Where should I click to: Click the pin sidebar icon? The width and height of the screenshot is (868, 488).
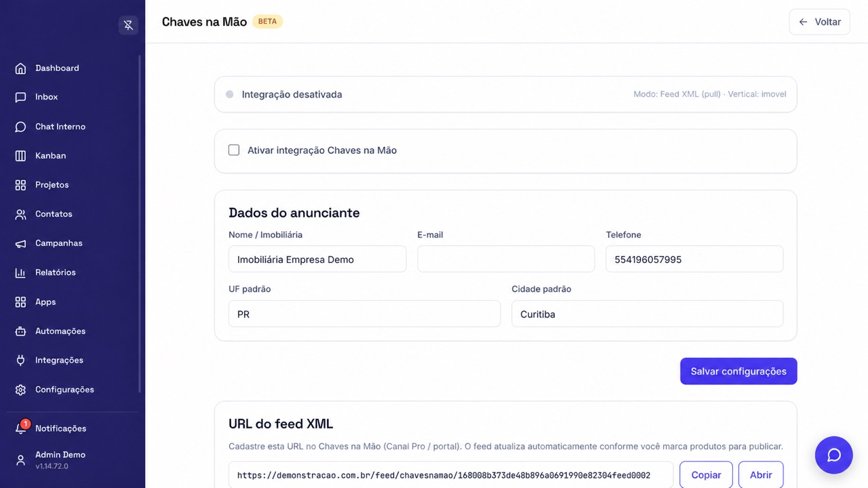[x=128, y=25]
